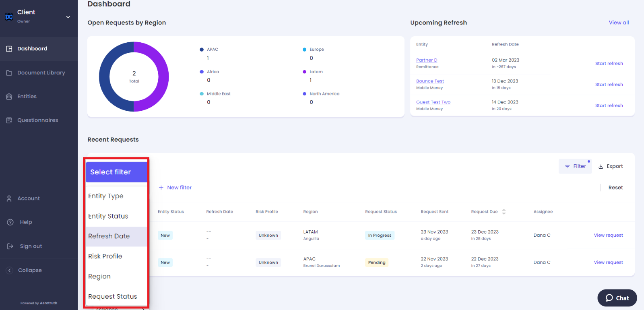
Task: Choose Entity Type from filter list
Action: point(106,196)
